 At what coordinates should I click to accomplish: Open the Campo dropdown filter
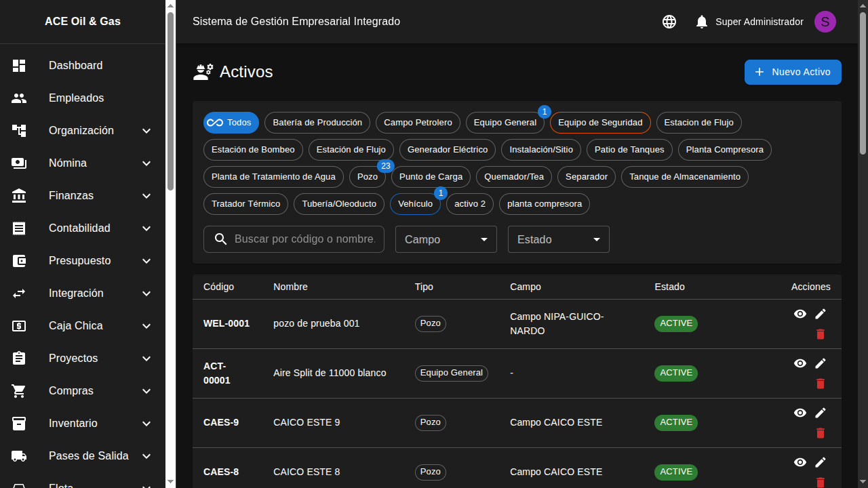[x=446, y=239]
